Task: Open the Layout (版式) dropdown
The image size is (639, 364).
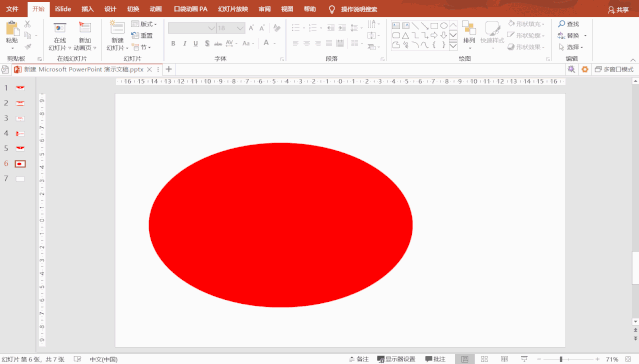Action: click(x=144, y=24)
